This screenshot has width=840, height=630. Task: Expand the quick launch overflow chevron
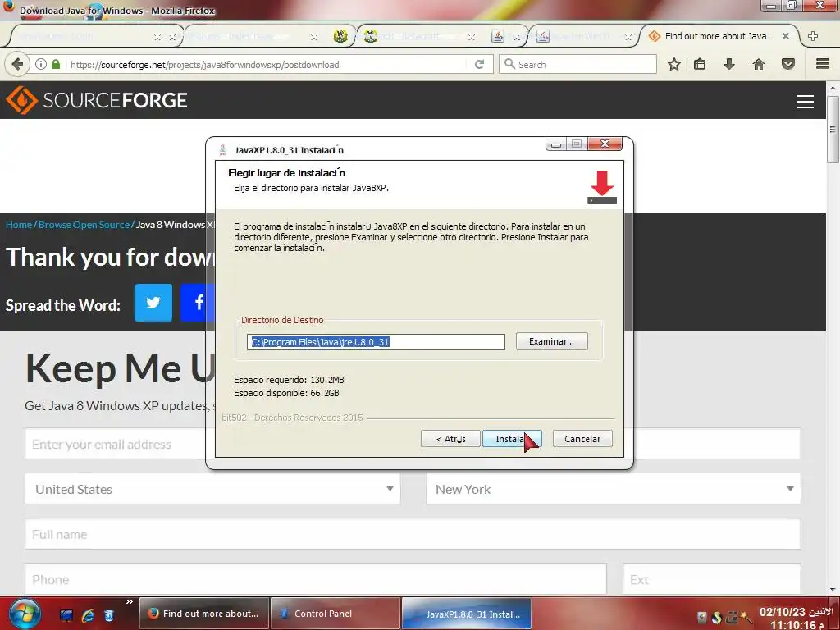129,602
